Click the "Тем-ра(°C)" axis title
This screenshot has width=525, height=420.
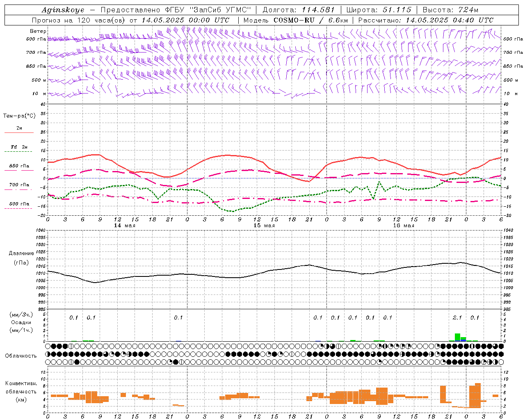pos(19,116)
